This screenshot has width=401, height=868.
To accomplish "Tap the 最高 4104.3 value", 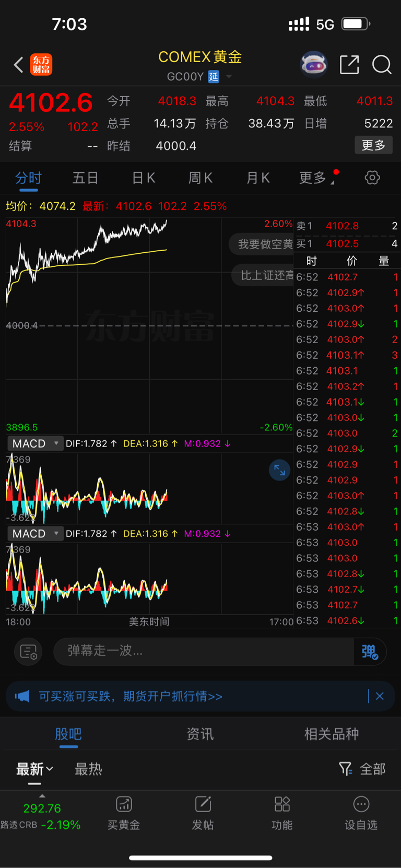I will coord(275,101).
